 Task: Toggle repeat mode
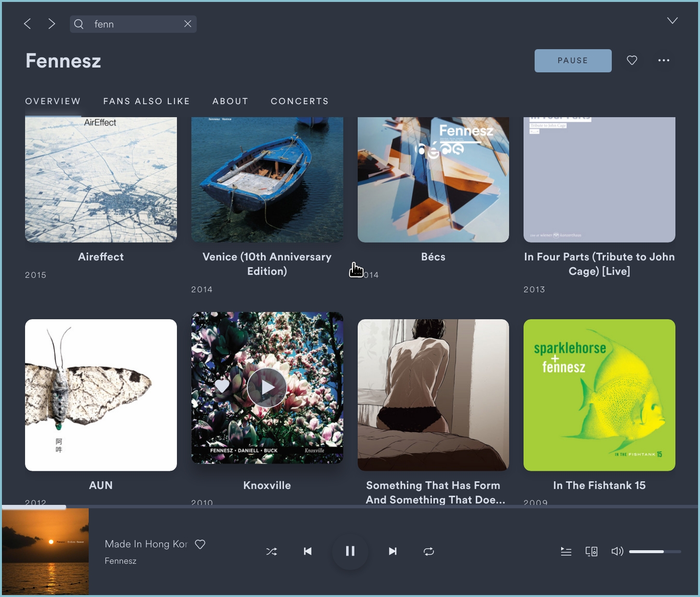429,551
